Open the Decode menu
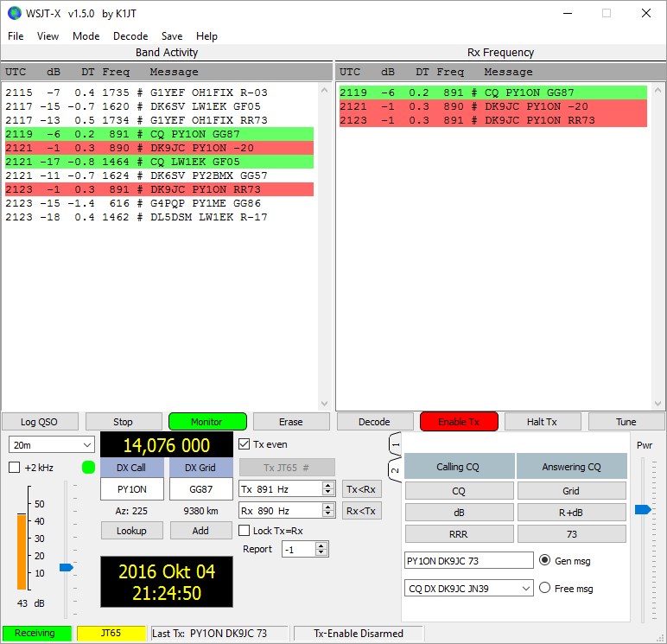The width and height of the screenshot is (667, 644). [x=130, y=36]
